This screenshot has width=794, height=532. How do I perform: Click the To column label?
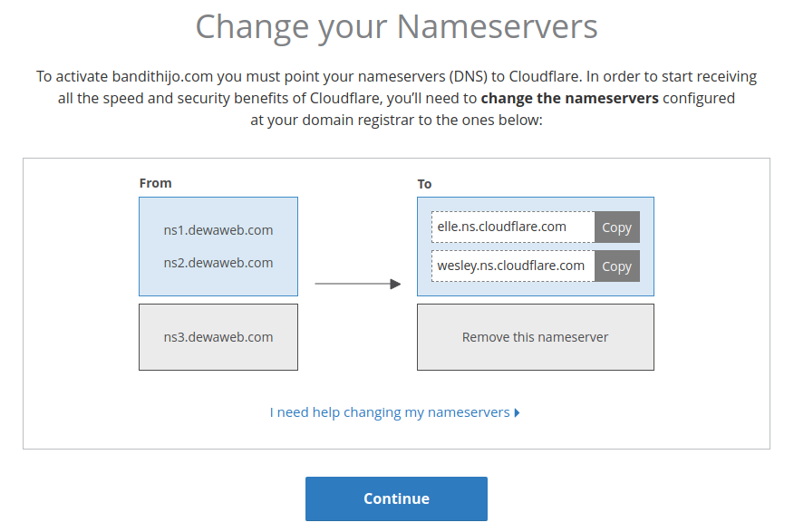(424, 184)
